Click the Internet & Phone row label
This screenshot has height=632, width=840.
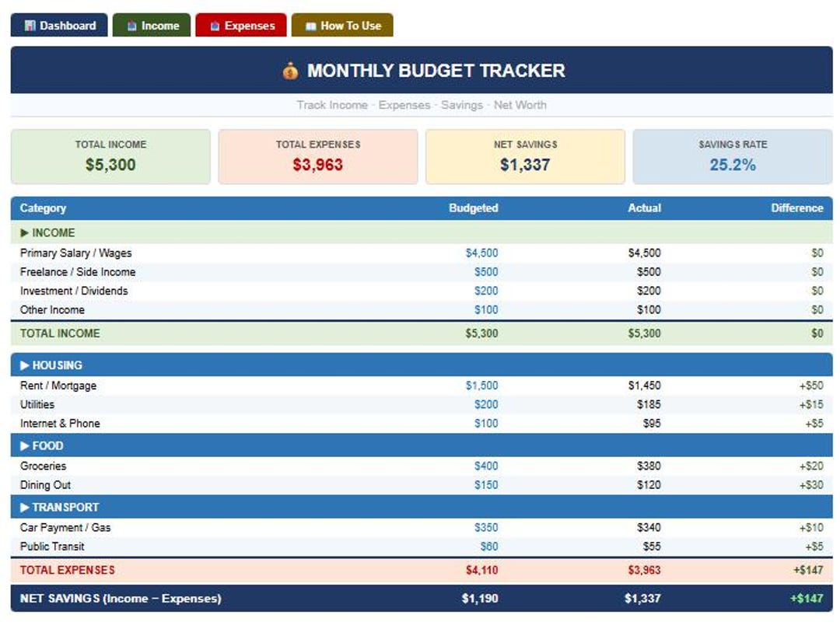(60, 423)
